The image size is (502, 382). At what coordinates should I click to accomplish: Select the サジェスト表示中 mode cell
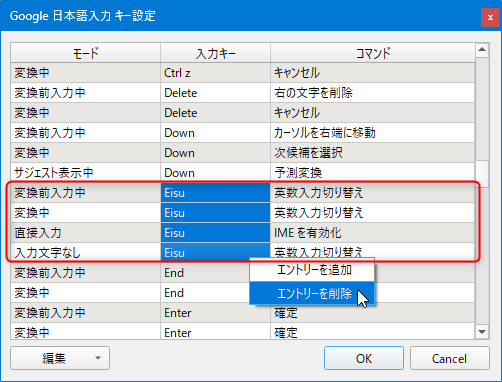tap(86, 173)
